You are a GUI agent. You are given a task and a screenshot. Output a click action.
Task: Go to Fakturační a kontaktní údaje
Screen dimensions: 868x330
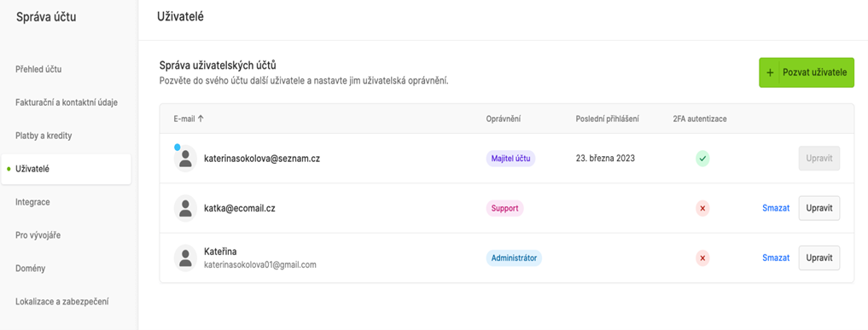(x=67, y=102)
